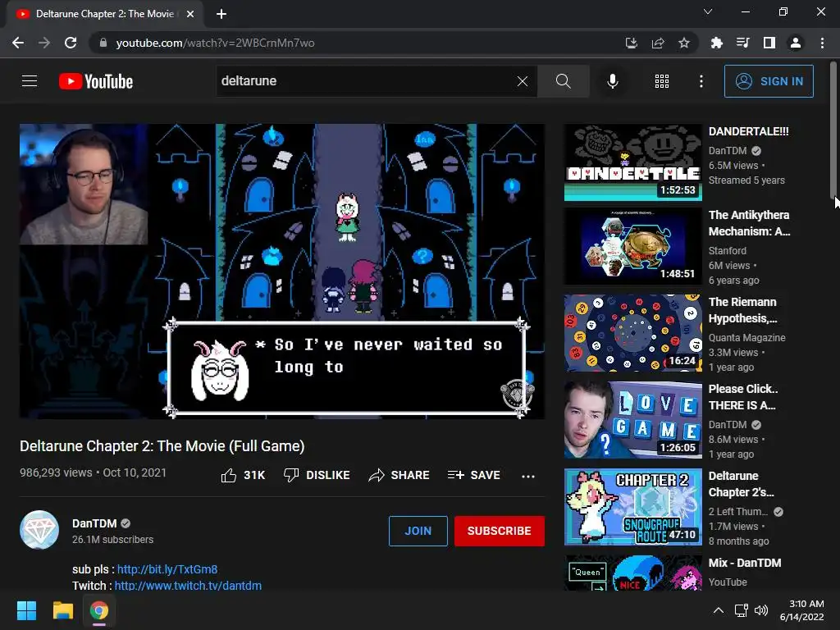Open YouTube settings three-dot menu
840x630 pixels.
pos(701,81)
